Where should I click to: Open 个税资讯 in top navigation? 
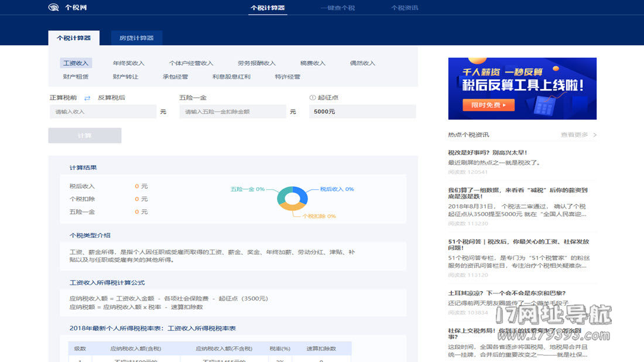pos(405,8)
